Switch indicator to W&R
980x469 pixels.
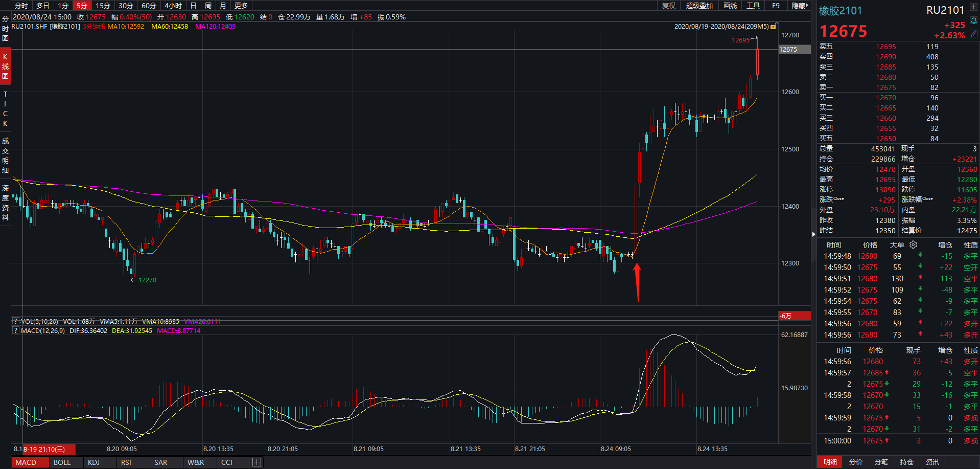click(196, 462)
